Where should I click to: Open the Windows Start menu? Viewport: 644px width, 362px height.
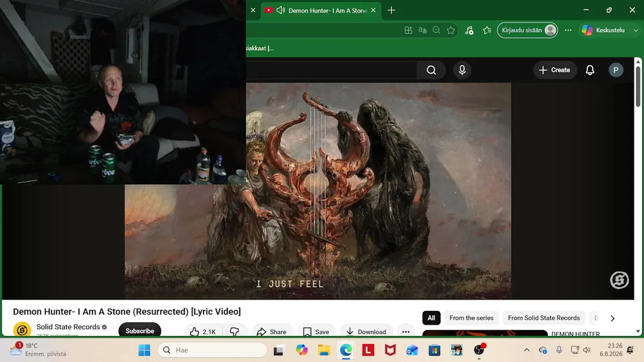(x=144, y=350)
